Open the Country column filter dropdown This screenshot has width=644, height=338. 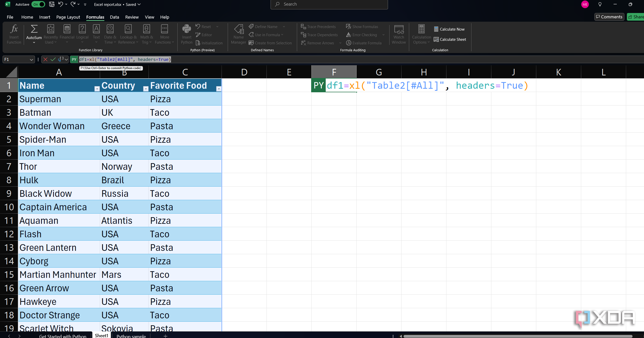[146, 89]
